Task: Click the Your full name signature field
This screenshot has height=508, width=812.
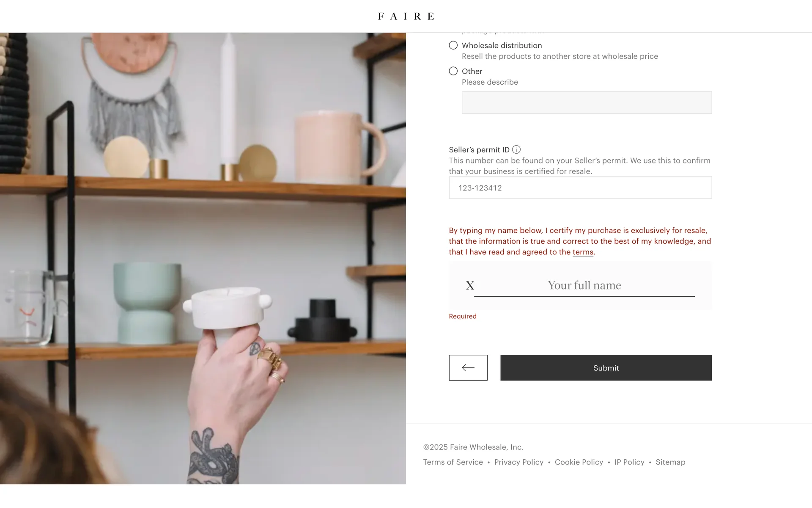Action: click(x=584, y=285)
